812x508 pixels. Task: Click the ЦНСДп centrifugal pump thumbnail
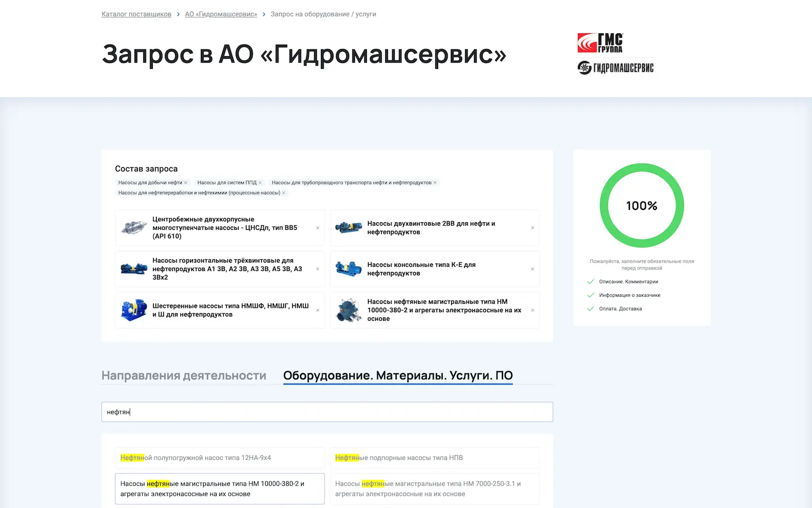134,228
